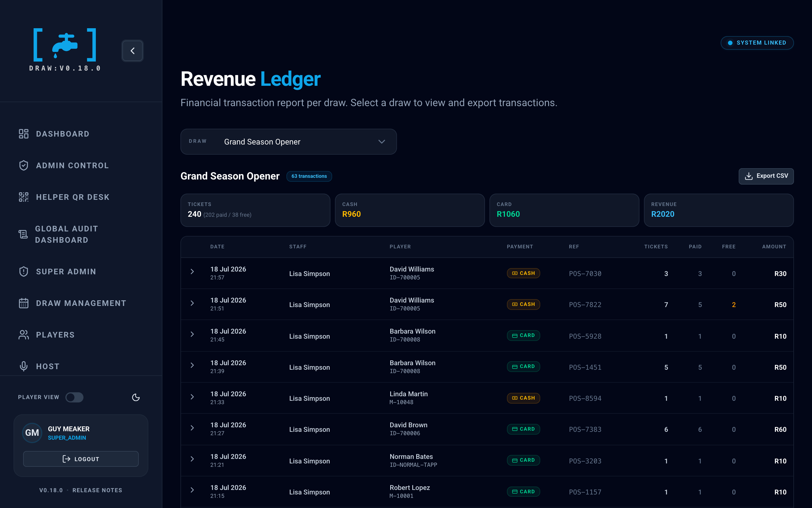Export transactions with Export CSV button
The width and height of the screenshot is (812, 508).
pos(766,176)
